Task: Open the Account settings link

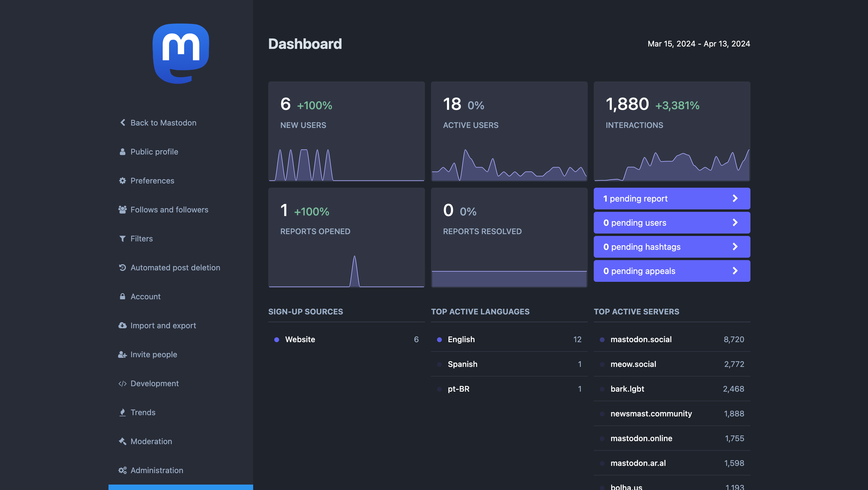Action: (145, 296)
